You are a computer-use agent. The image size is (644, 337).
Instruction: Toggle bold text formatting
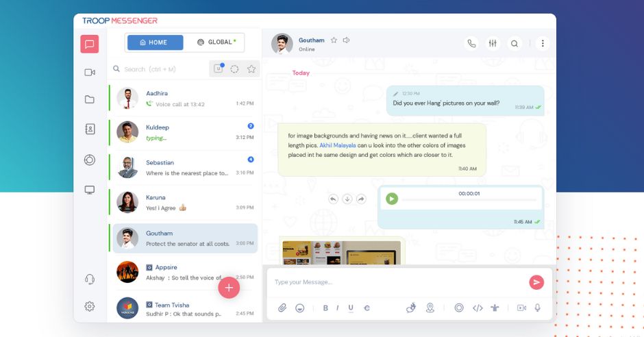coord(325,308)
